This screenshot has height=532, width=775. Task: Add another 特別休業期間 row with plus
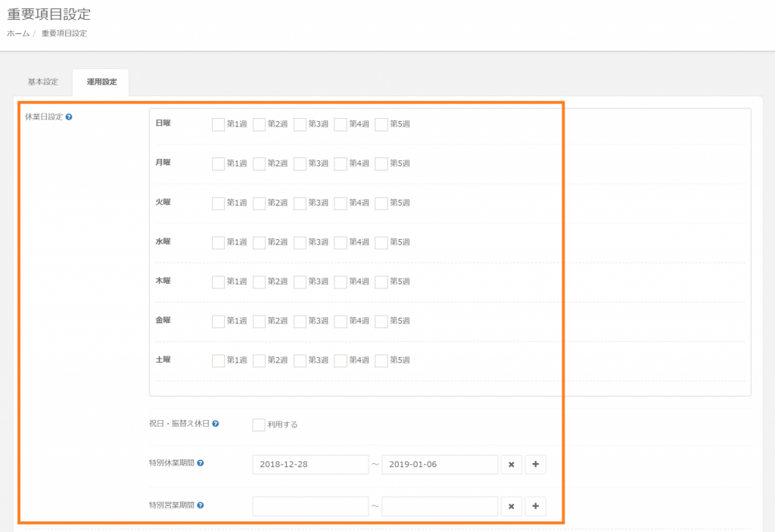coord(535,465)
